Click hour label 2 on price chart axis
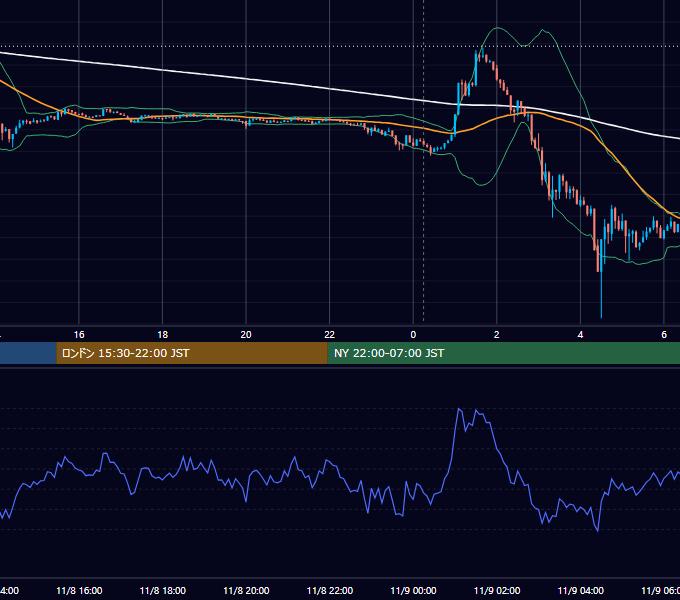The height and width of the screenshot is (600, 680). tap(497, 334)
